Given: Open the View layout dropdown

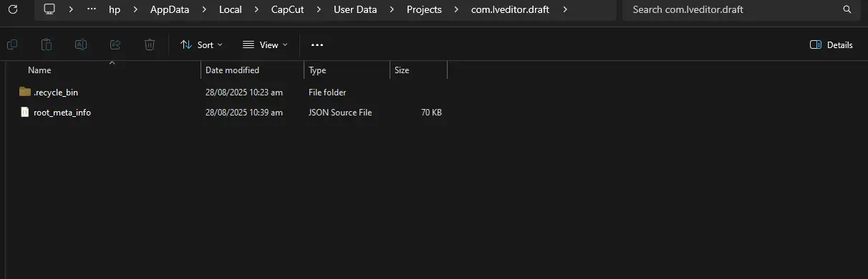Looking at the screenshot, I should click(265, 44).
